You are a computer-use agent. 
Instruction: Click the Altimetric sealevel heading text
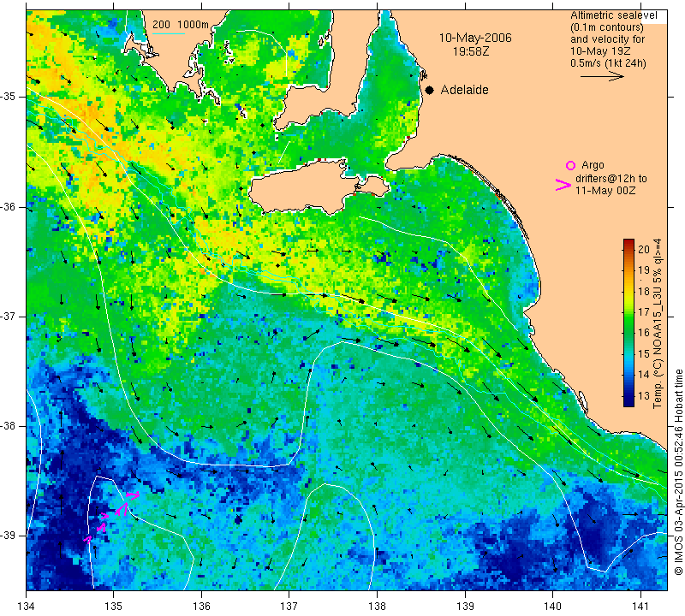click(x=613, y=15)
